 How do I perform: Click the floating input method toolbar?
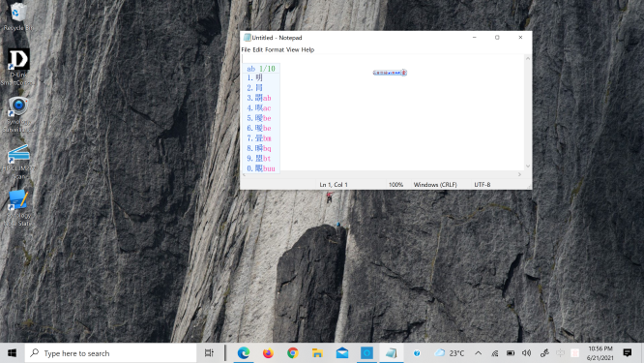390,73
